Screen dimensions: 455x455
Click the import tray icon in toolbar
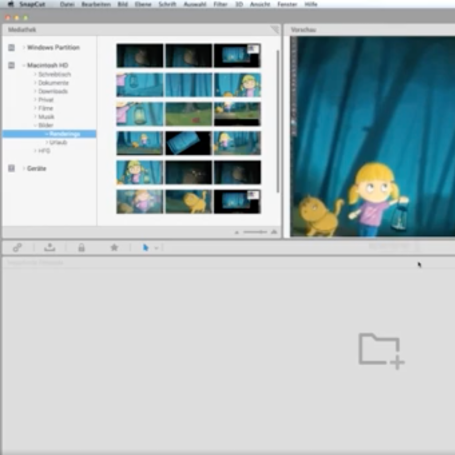coord(50,247)
